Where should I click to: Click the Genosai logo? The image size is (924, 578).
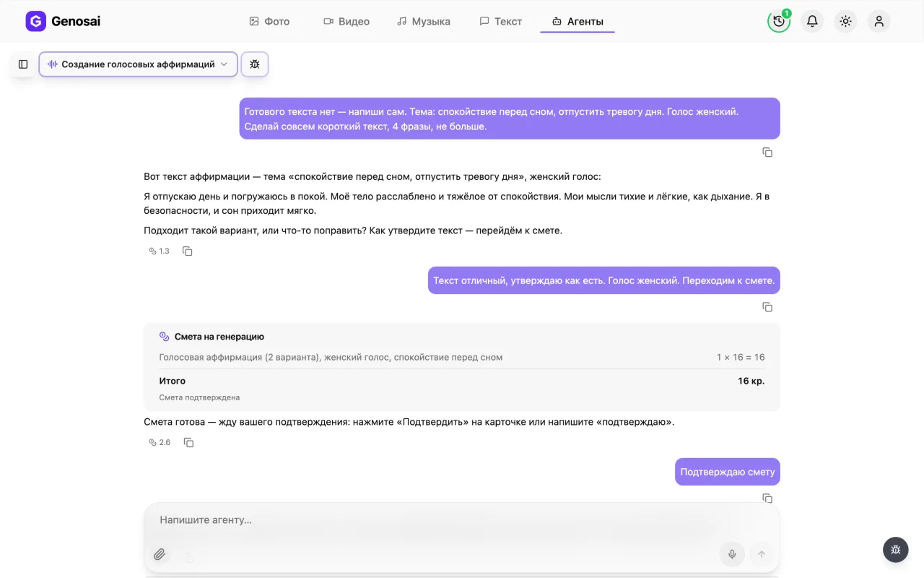[x=63, y=21]
